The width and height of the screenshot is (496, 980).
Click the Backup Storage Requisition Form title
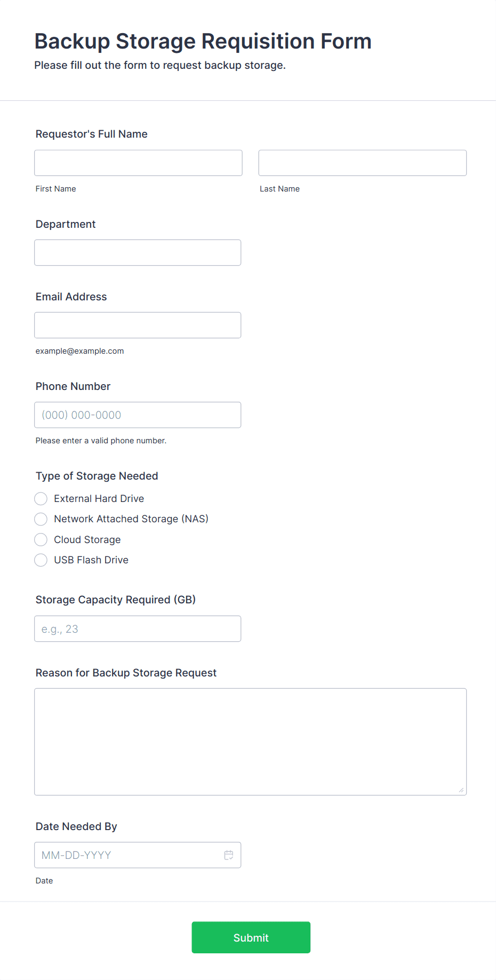pyautogui.click(x=203, y=42)
